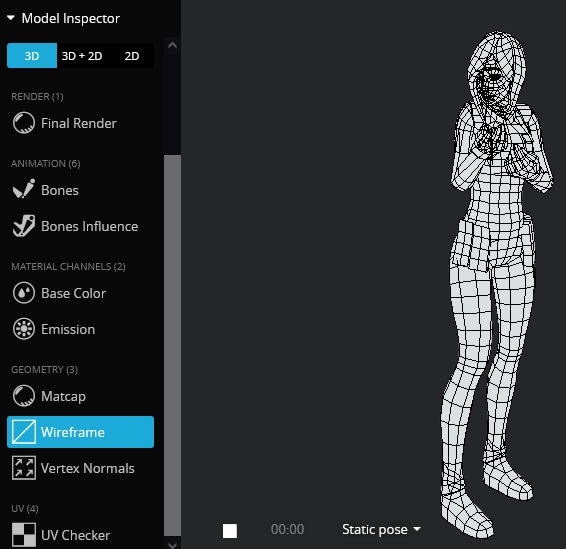The height and width of the screenshot is (549, 566).
Task: Stop animation with the square button
Action: [230, 531]
